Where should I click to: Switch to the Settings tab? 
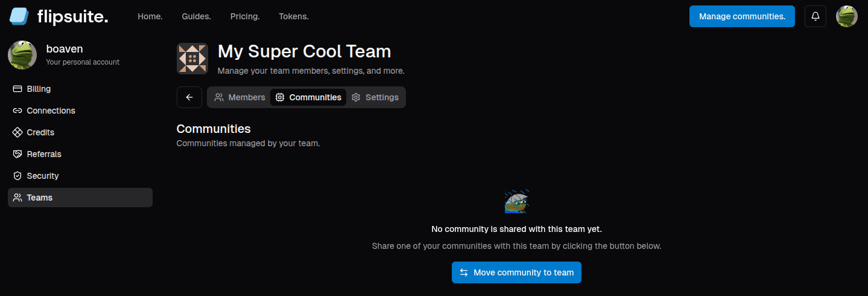pos(375,97)
